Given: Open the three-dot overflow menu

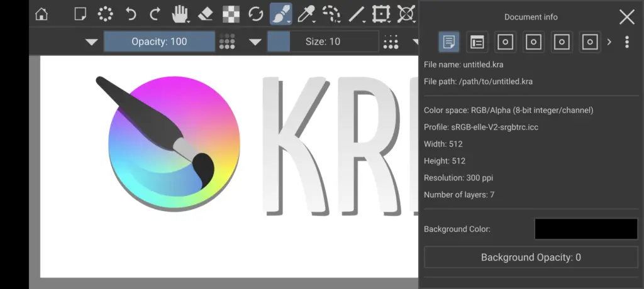Looking at the screenshot, I should coord(626,42).
